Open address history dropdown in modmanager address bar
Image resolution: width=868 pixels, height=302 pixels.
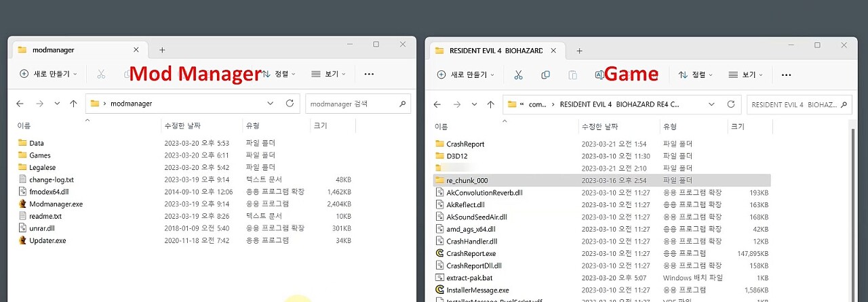click(x=270, y=104)
